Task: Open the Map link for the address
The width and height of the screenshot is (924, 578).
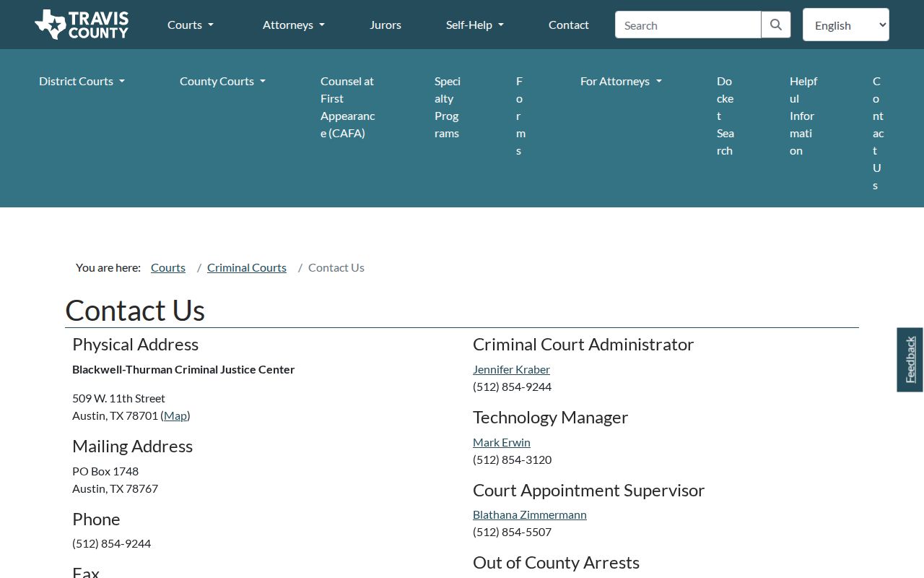Action: 175,415
